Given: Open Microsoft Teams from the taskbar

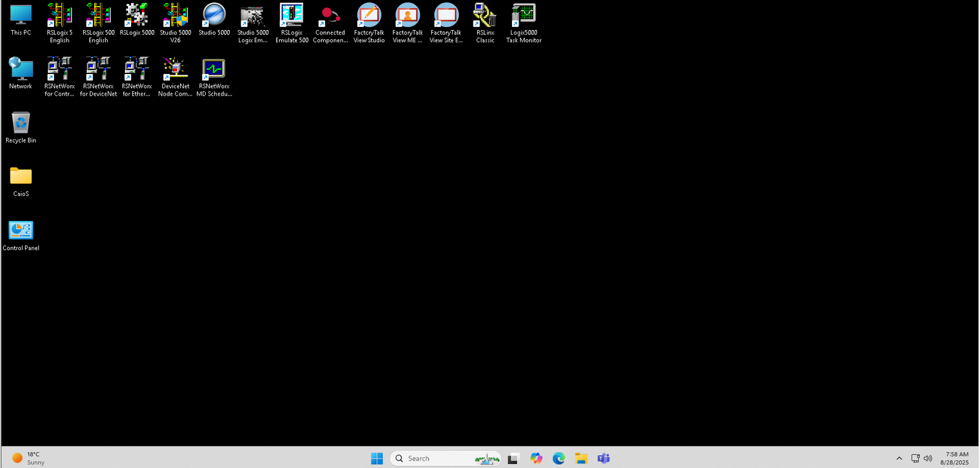Looking at the screenshot, I should coord(604,458).
